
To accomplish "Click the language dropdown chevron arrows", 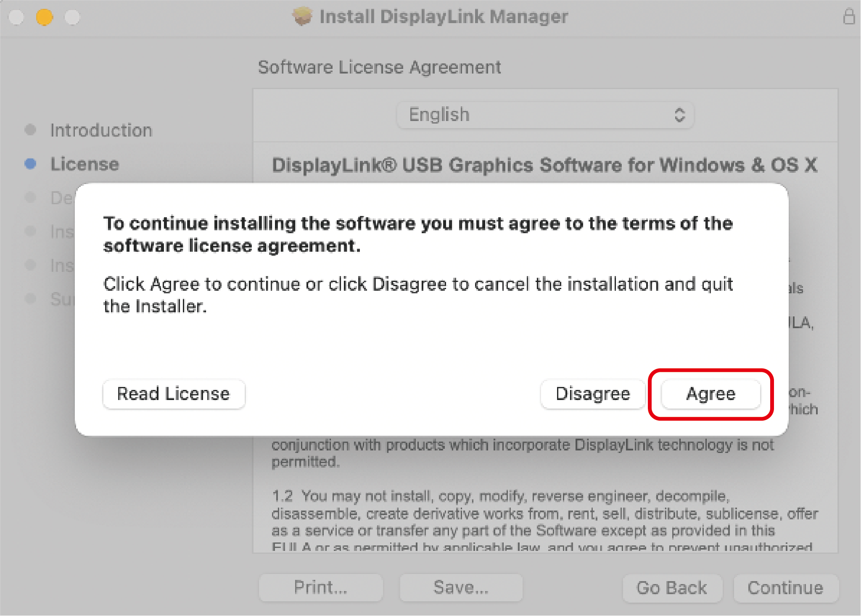I will 679,115.
